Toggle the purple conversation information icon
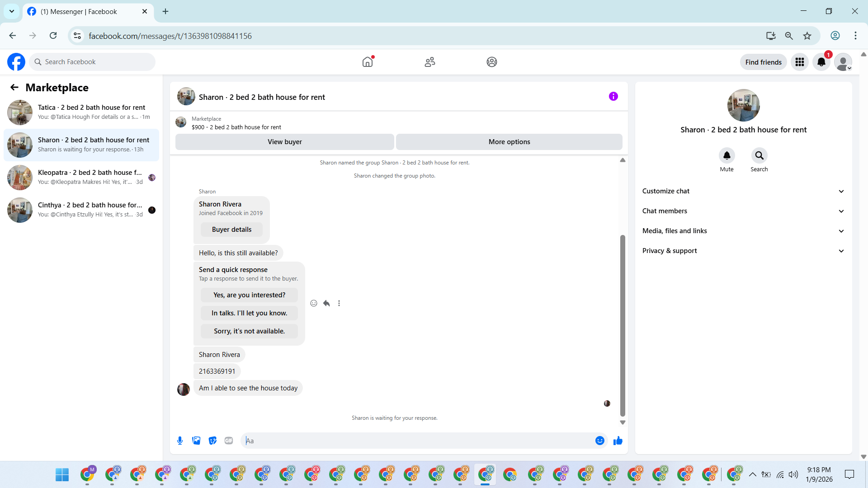Viewport: 868px width, 488px height. pos(613,96)
